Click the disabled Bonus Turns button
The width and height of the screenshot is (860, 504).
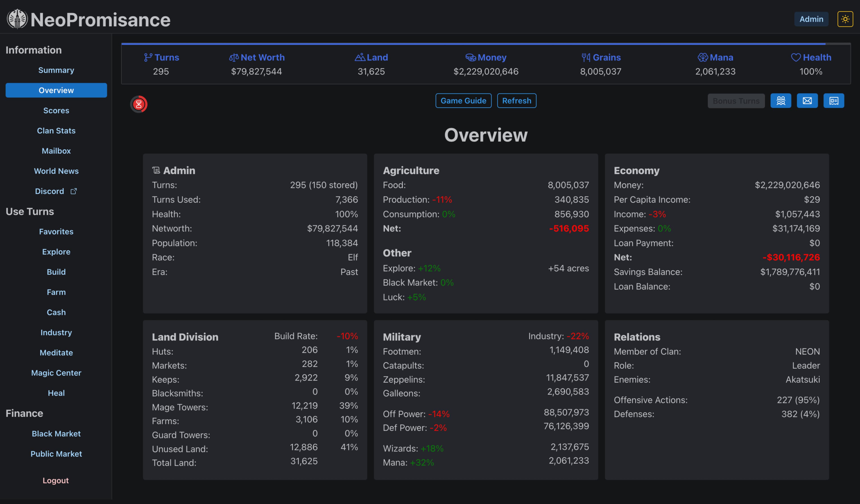tap(736, 101)
